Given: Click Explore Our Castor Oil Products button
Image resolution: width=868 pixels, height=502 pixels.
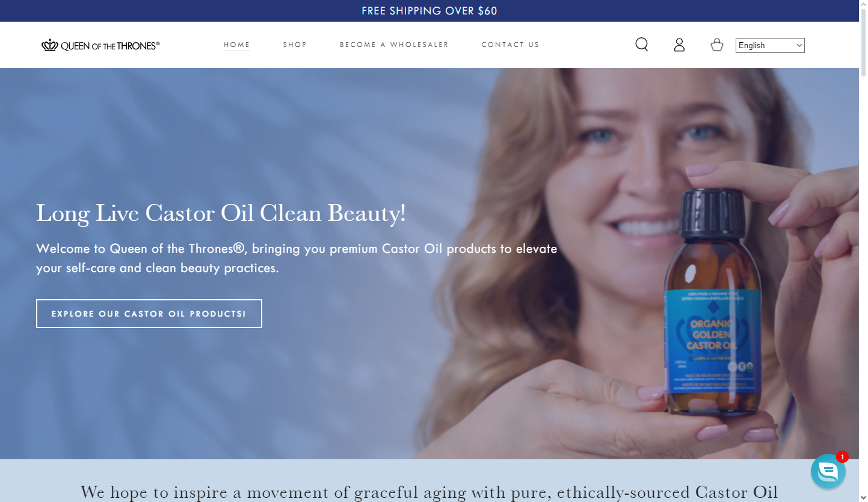Looking at the screenshot, I should coord(149,314).
